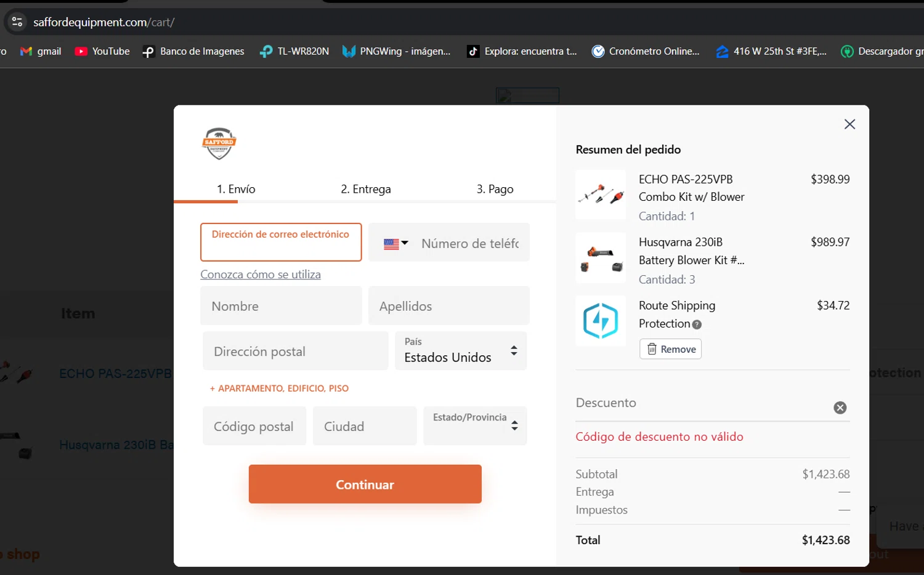Screen dimensions: 924x575
Task: Click the Total amount $1,423.68
Action: (x=825, y=540)
